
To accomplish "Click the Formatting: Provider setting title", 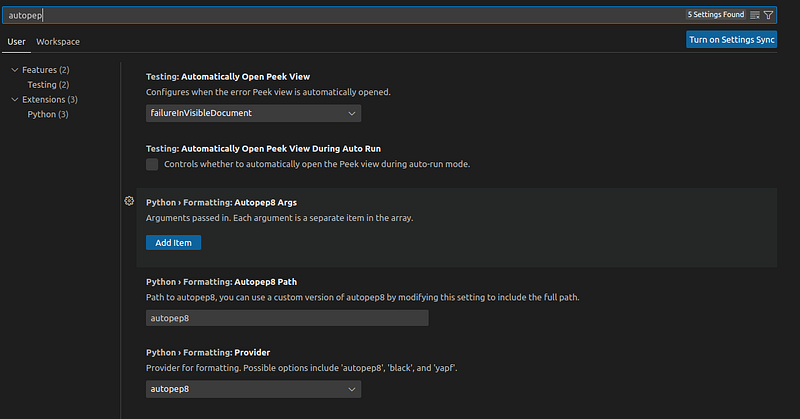I will pyautogui.click(x=208, y=353).
